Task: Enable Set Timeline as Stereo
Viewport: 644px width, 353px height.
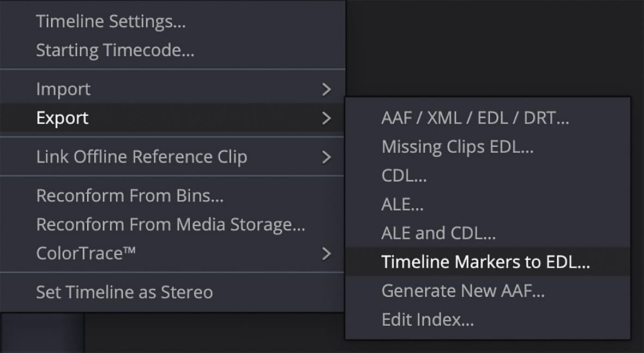Action: [x=124, y=292]
